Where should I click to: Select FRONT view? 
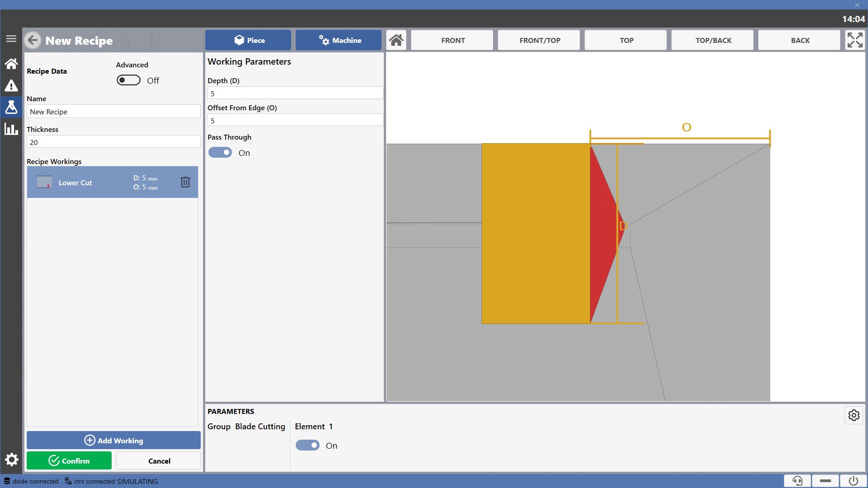452,40
